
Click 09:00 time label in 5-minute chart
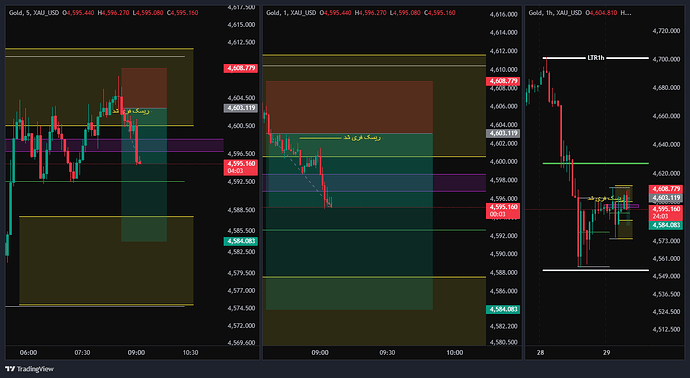tap(136, 352)
